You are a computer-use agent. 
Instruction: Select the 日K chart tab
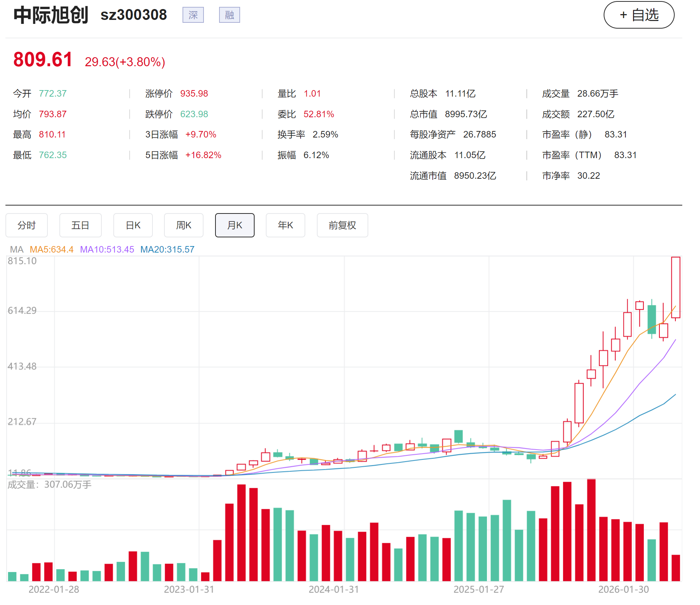133,225
